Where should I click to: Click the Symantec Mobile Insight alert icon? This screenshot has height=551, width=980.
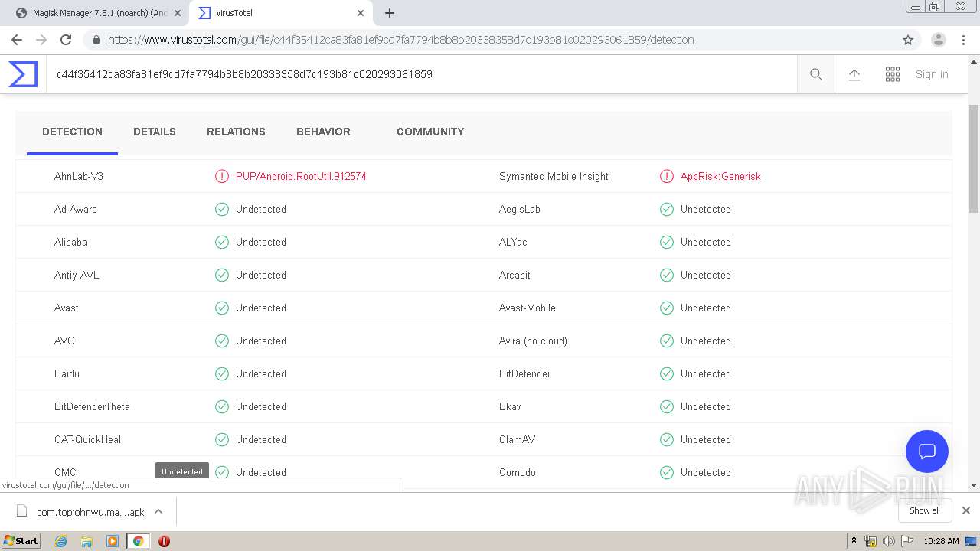(667, 176)
